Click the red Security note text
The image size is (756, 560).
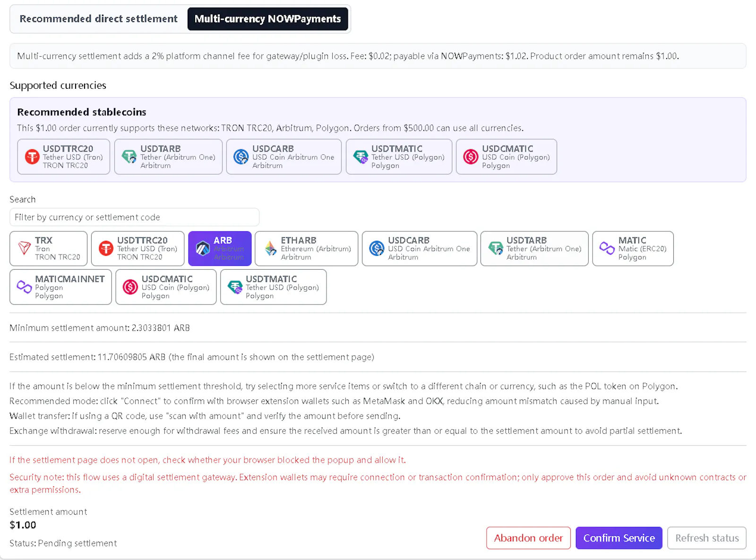click(x=378, y=484)
